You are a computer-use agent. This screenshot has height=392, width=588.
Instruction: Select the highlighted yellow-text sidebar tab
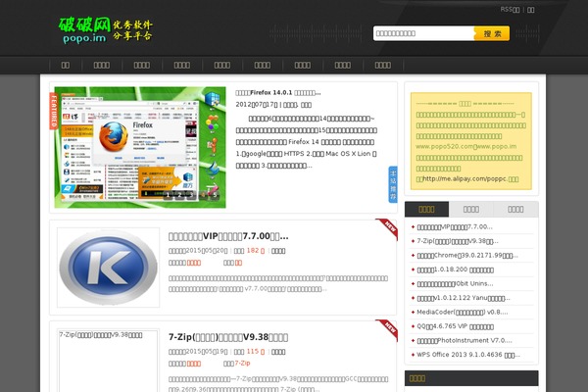click(426, 210)
